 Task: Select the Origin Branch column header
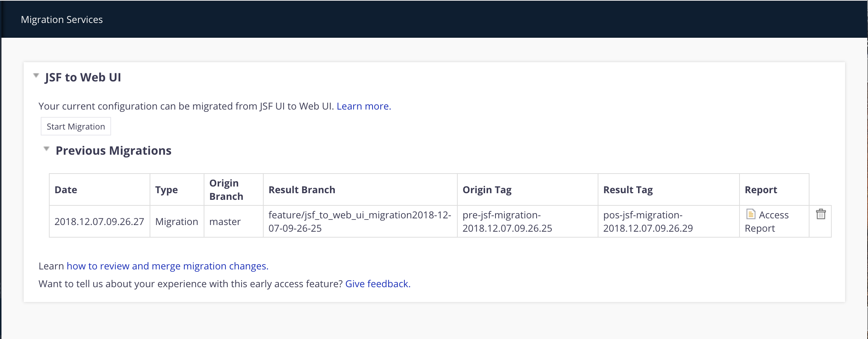(x=234, y=190)
